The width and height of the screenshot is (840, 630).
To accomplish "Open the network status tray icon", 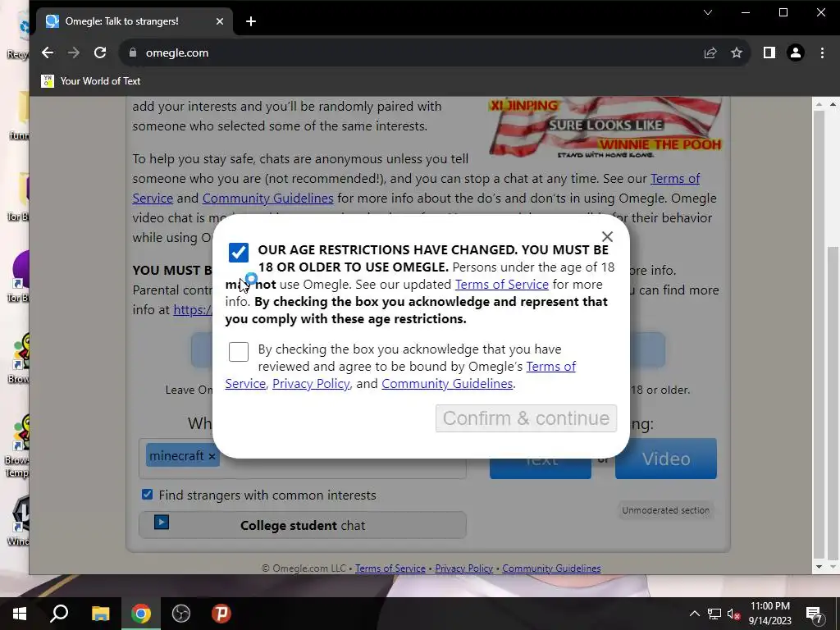I will [714, 614].
